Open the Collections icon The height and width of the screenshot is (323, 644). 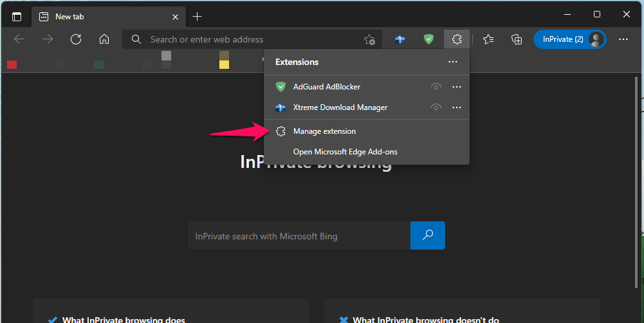pyautogui.click(x=517, y=39)
